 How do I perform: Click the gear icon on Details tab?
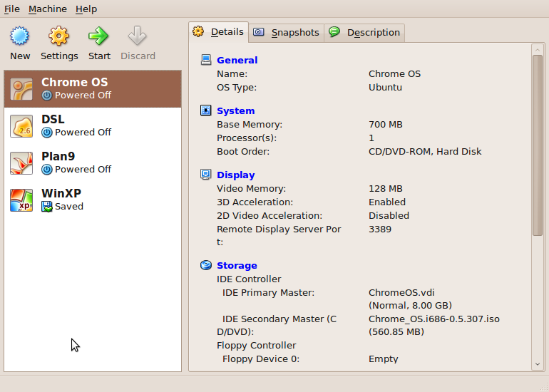(198, 31)
